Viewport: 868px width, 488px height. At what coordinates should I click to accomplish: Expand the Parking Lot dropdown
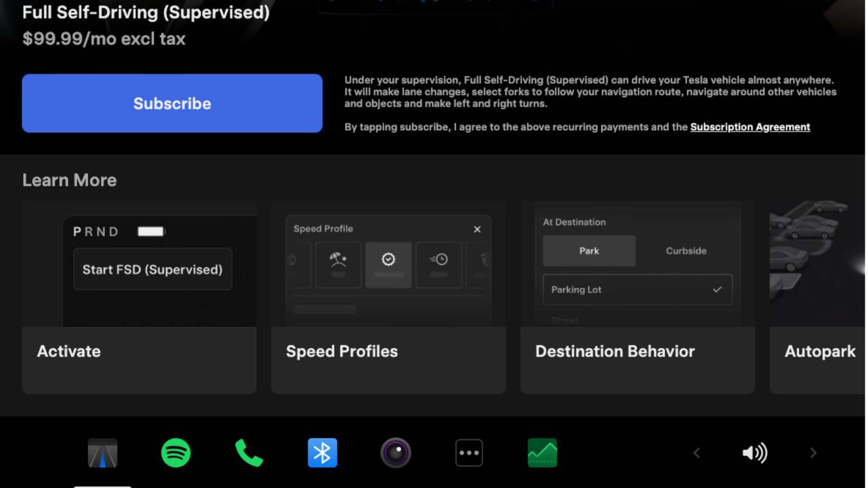[637, 290]
